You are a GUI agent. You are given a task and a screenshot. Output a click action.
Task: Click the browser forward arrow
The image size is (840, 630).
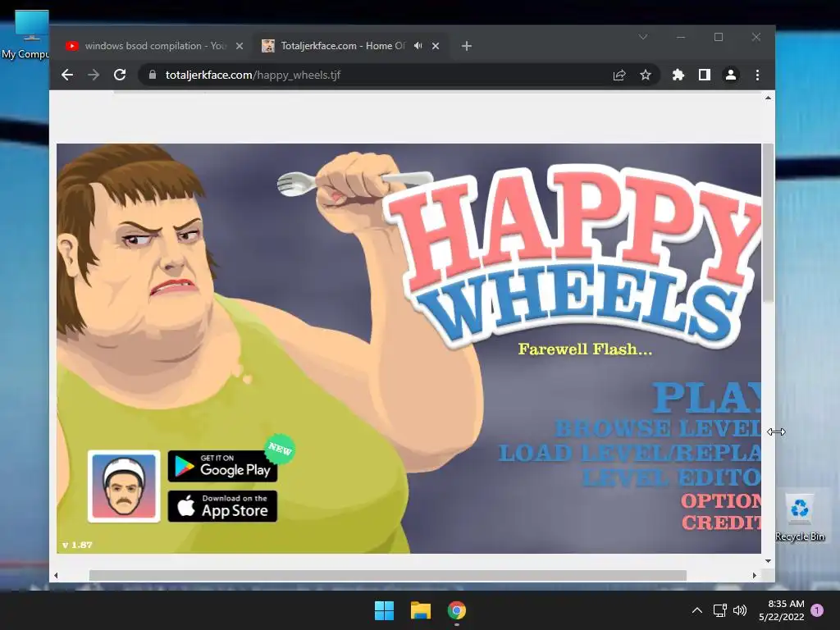pos(94,75)
